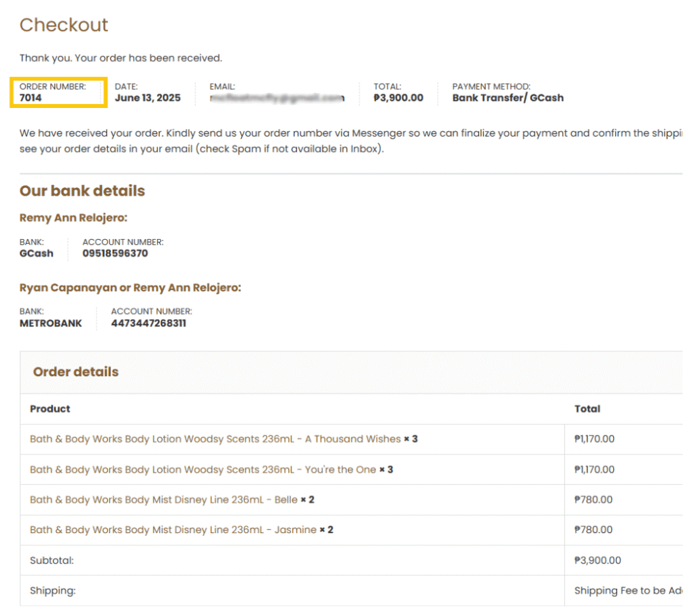Click the Shipping Fee to be Added text
Screen dimensions: 696x616
click(628, 591)
